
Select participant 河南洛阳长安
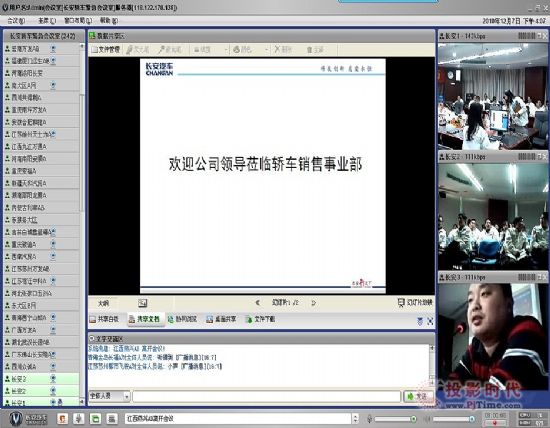[41, 73]
